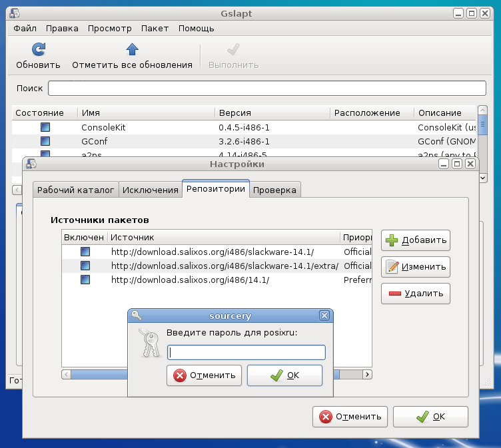Image resolution: width=501 pixels, height=448 pixels.
Task: Switch to the Рабочий каталог tab
Action: pos(76,190)
